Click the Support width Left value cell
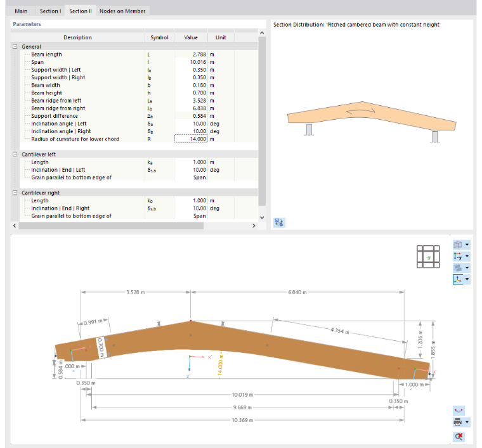 [x=191, y=70]
